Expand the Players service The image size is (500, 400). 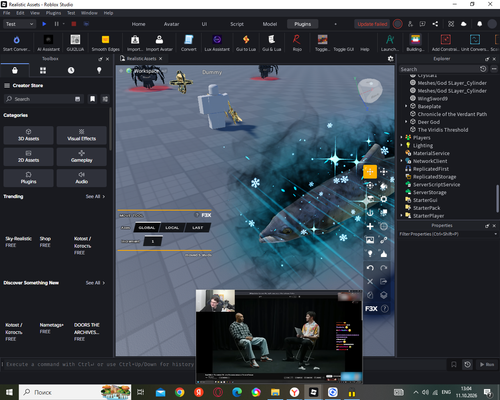tap(401, 138)
